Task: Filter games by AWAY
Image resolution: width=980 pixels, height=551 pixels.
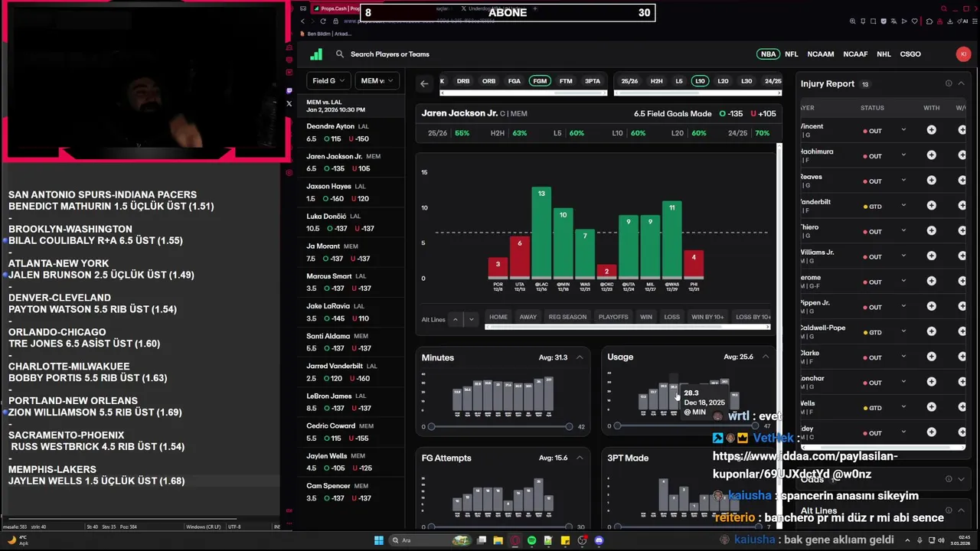Action: [528, 317]
